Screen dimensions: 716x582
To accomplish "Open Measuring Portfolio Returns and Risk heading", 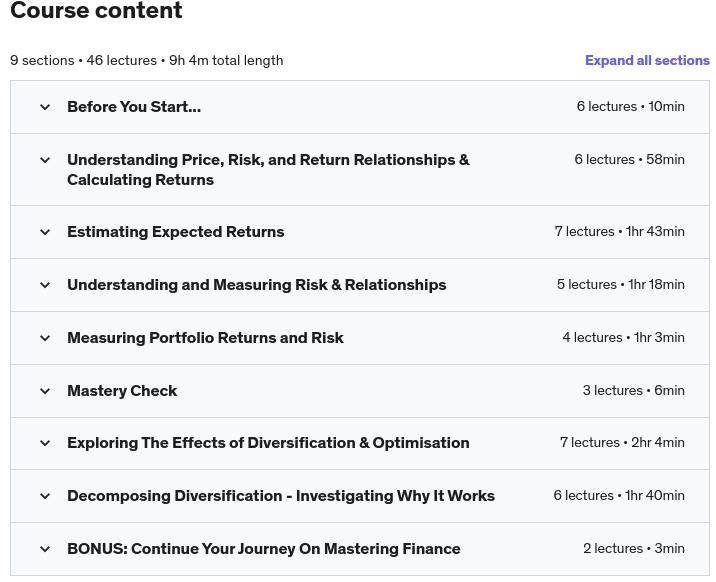I will click(x=205, y=338).
